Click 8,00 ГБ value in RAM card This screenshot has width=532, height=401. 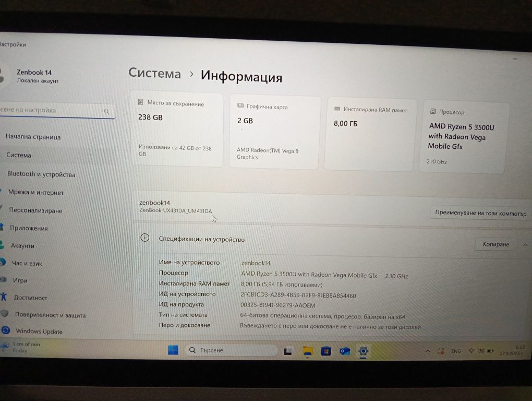(345, 123)
